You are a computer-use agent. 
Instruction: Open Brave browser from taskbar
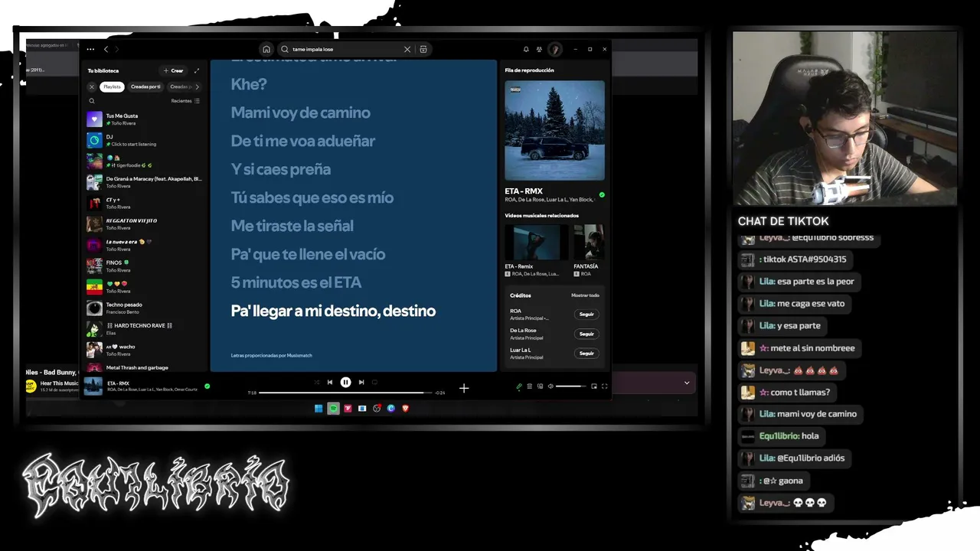pyautogui.click(x=405, y=409)
